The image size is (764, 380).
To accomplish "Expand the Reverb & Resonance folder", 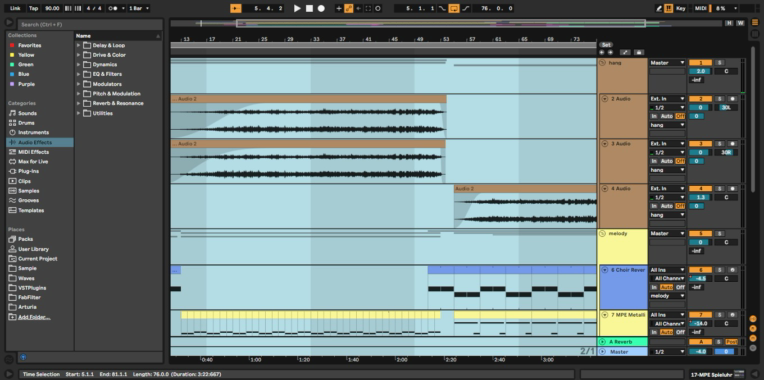I will 78,103.
